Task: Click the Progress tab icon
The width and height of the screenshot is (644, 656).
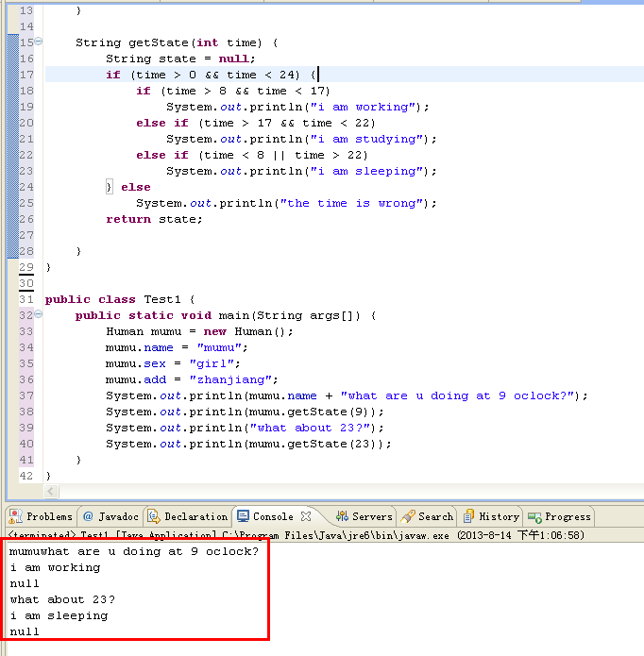Action: 534,517
